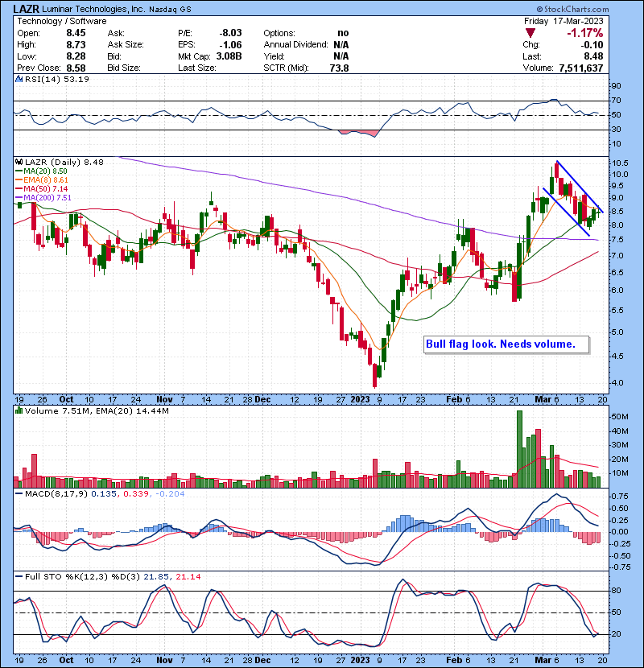The height and width of the screenshot is (668, 644).
Task: Click the 10.5 price axis label
Action: [x=620, y=163]
